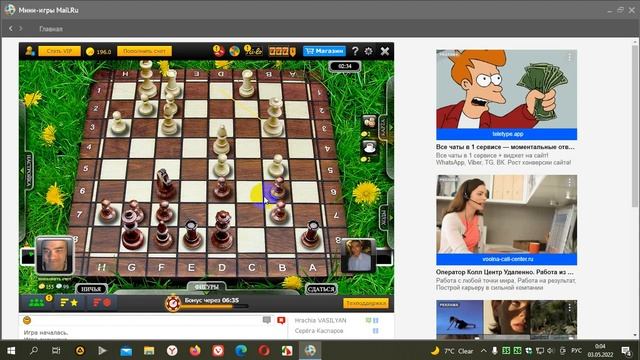Open the Mail app taskbar icon
The width and height of the screenshot is (640, 360).
coord(126,351)
